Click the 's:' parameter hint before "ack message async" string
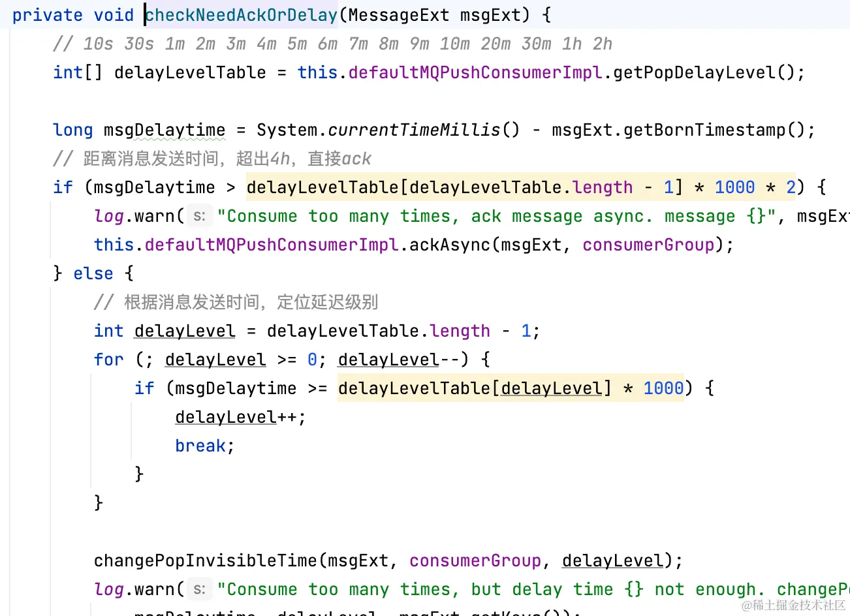Screen dimensions: 850x616 click(x=200, y=216)
